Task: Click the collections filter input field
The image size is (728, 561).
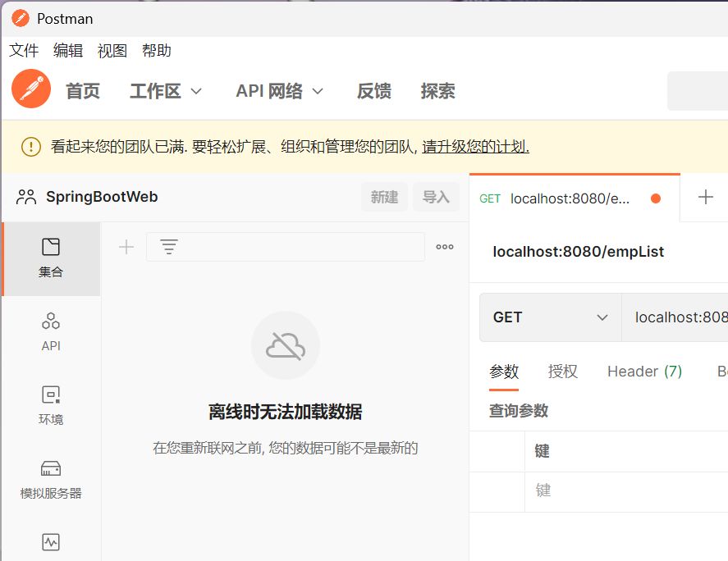Action: 286,247
